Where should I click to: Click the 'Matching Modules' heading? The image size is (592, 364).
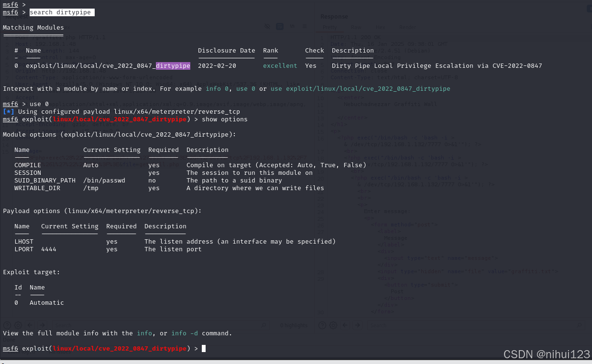(x=33, y=28)
